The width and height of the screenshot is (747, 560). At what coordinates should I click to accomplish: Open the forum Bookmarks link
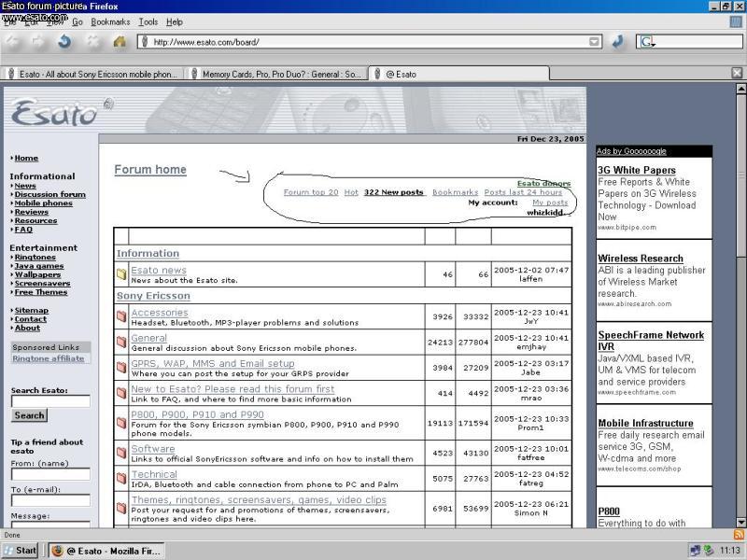point(455,192)
